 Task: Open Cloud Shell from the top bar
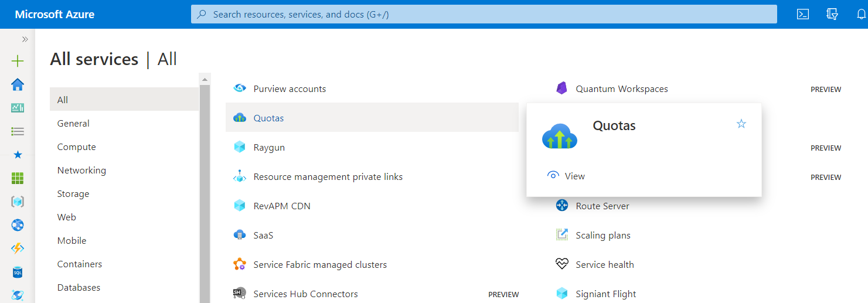[x=803, y=14]
